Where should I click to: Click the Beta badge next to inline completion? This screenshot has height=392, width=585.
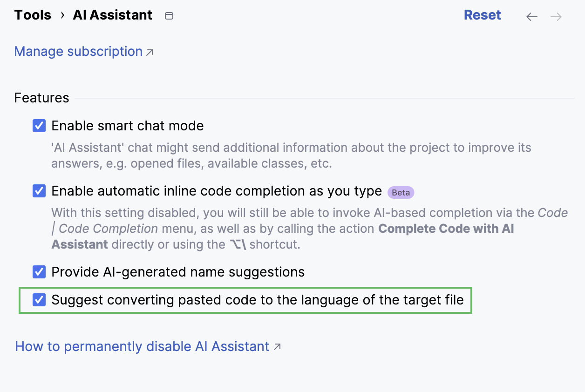tap(400, 192)
